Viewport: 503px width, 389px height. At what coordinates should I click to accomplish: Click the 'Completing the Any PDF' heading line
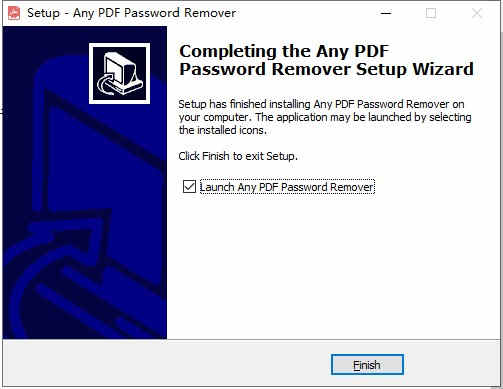[284, 51]
